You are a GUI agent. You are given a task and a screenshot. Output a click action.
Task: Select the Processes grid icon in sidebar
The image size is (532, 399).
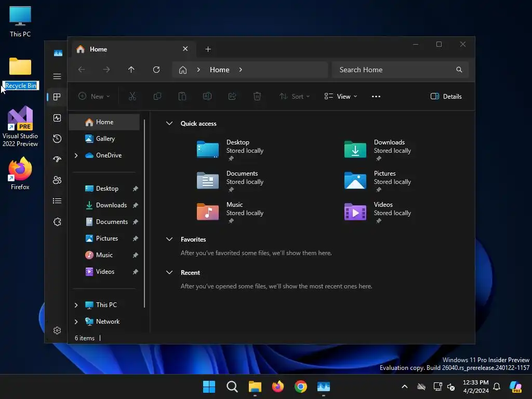point(57,97)
